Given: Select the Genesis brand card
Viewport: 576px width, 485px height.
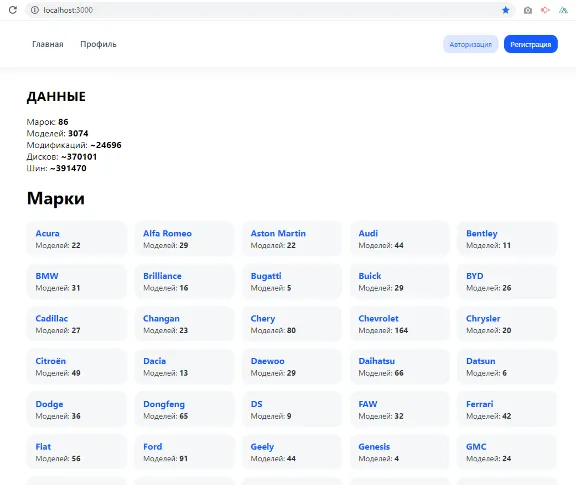Looking at the screenshot, I should [400, 452].
